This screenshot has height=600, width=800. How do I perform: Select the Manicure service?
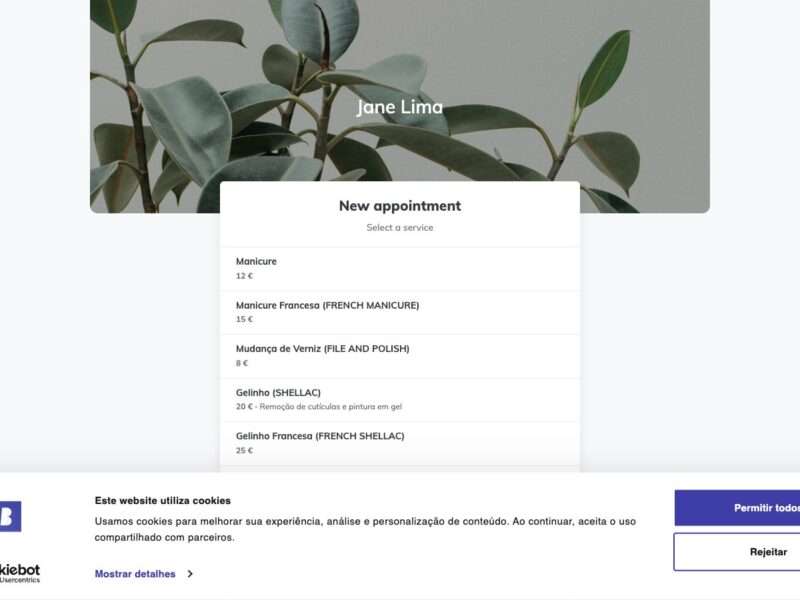399,269
